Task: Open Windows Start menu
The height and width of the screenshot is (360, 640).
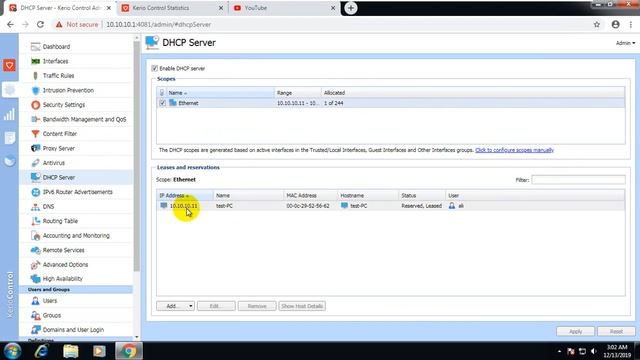Action: click(12, 351)
